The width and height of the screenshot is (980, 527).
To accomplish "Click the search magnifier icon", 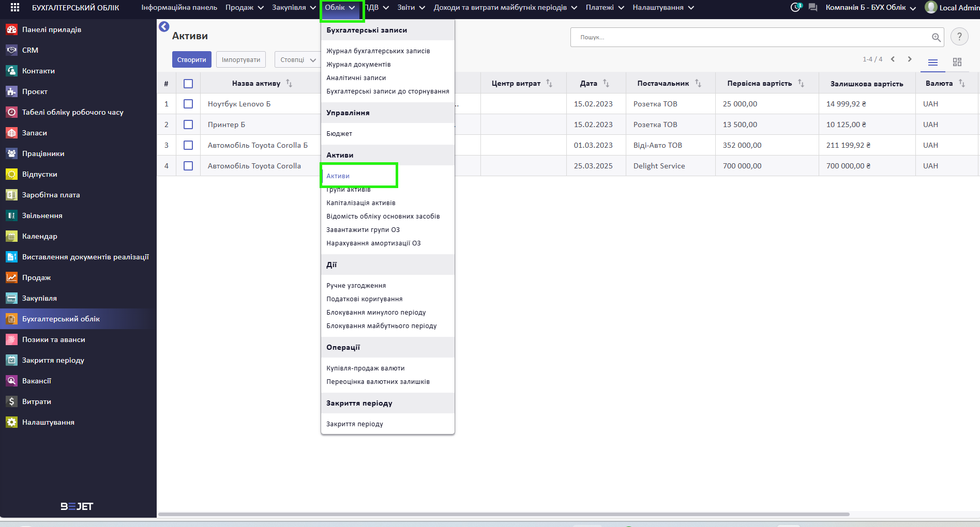I will [x=936, y=37].
